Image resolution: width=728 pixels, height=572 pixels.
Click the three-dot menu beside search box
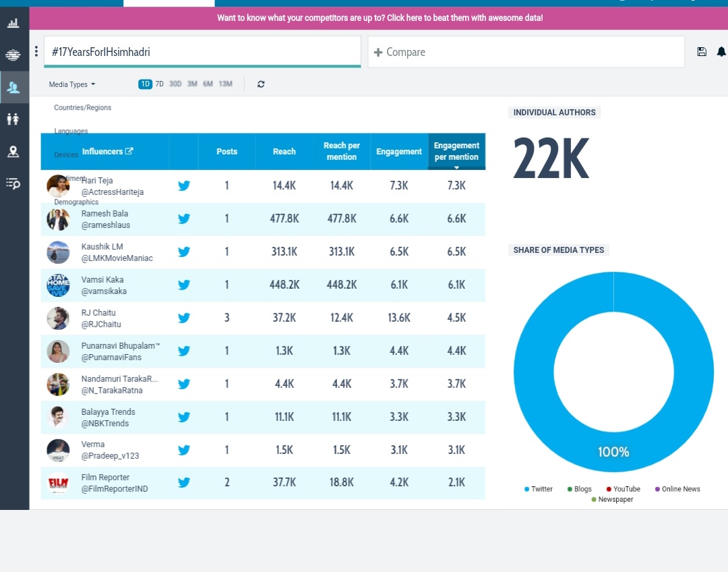(x=36, y=51)
